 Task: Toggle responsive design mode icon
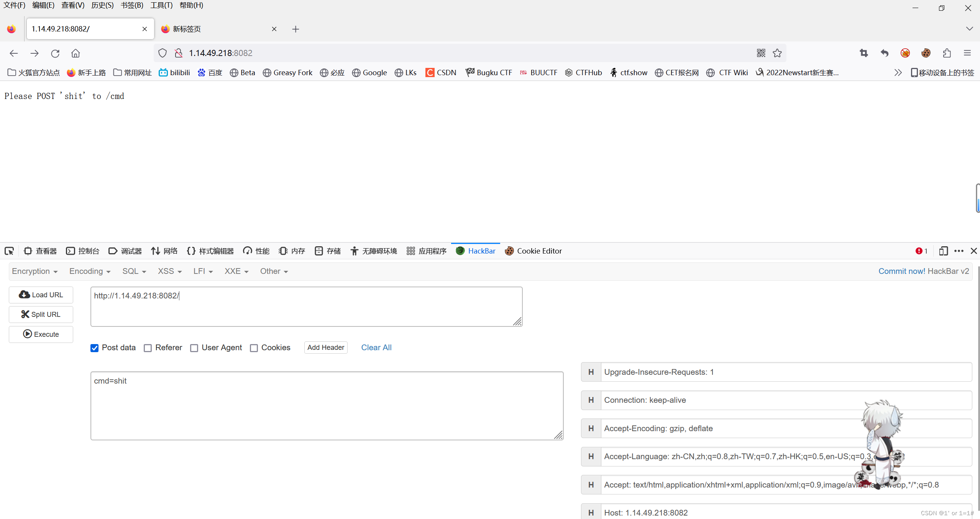[x=943, y=251]
